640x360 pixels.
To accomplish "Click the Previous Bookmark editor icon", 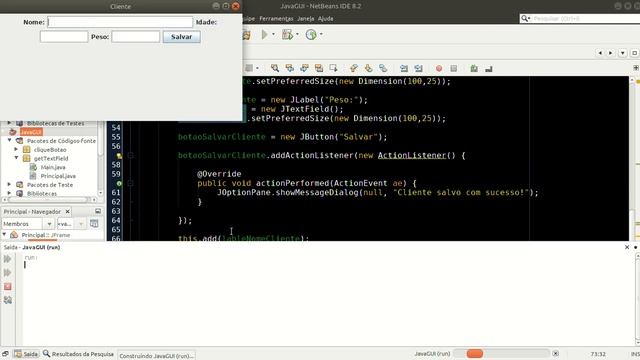I will click(353, 68).
